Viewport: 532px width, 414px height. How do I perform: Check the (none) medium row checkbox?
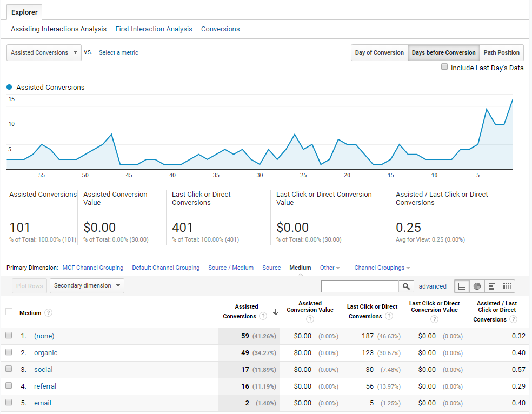pyautogui.click(x=9, y=335)
